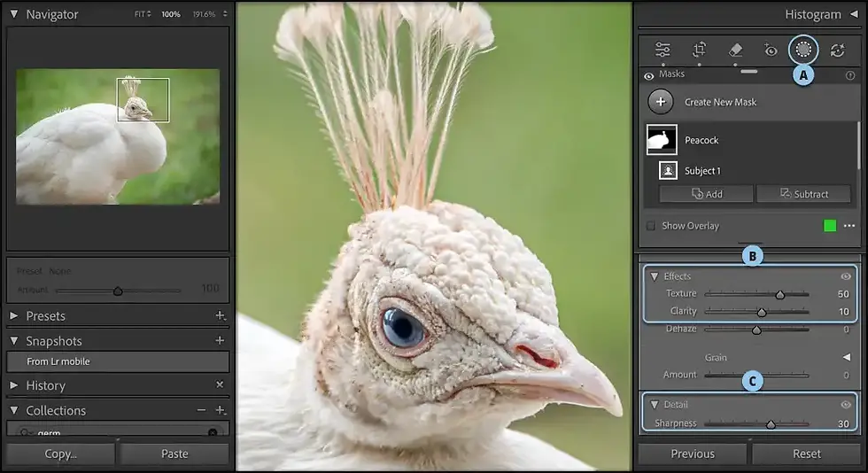868x473 pixels.
Task: Click the Reset button
Action: tap(807, 454)
